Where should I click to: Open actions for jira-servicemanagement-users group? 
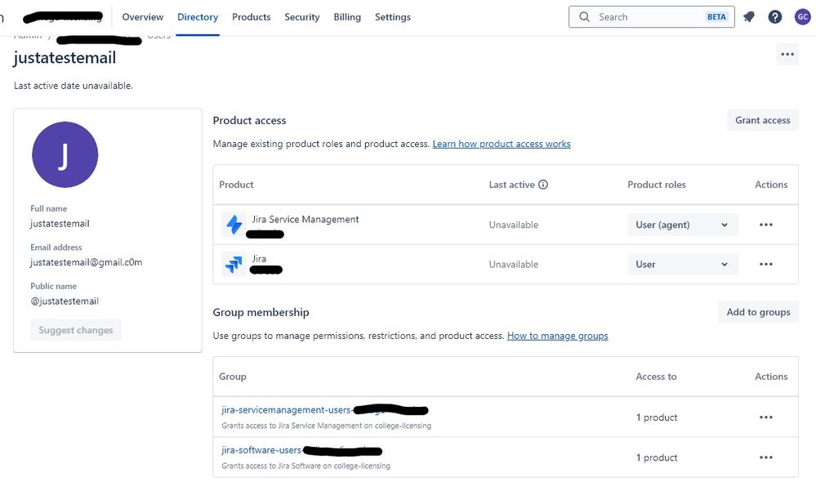[x=766, y=417]
